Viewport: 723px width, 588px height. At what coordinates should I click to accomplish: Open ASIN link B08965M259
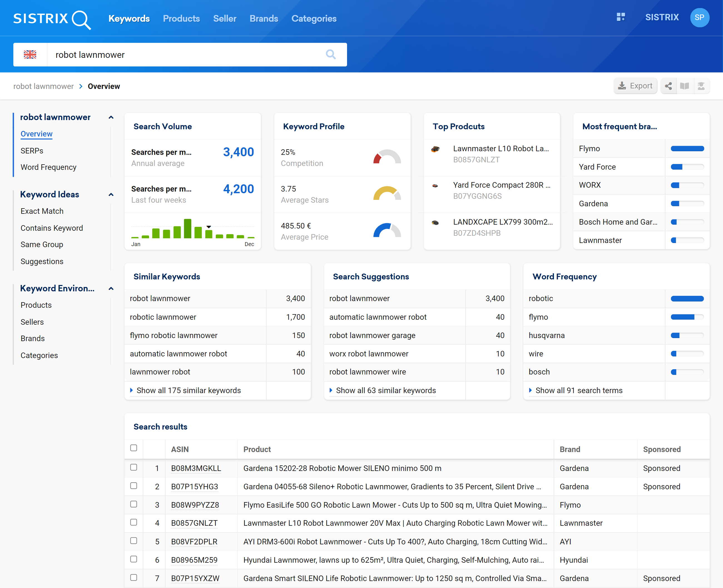194,560
